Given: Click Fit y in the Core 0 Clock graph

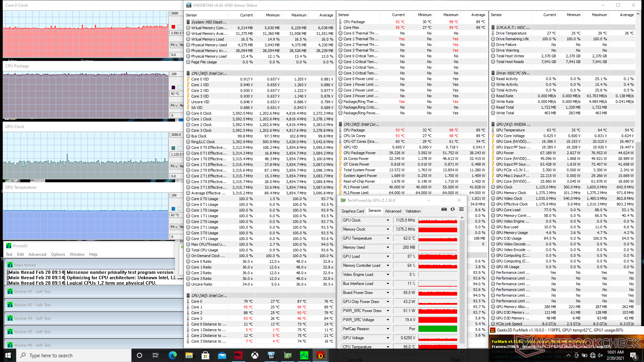Looking at the screenshot, I should [174, 45].
